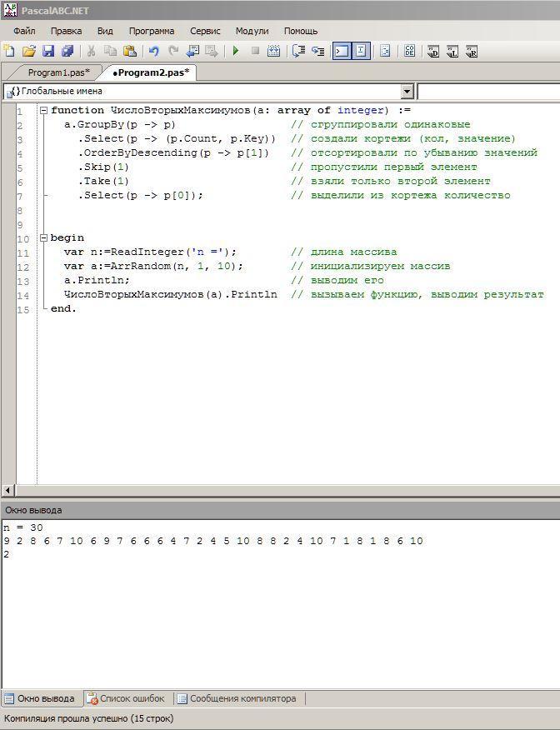Image resolution: width=560 pixels, height=730 pixels.
Task: Click the navigate forward icon
Action: [212, 51]
